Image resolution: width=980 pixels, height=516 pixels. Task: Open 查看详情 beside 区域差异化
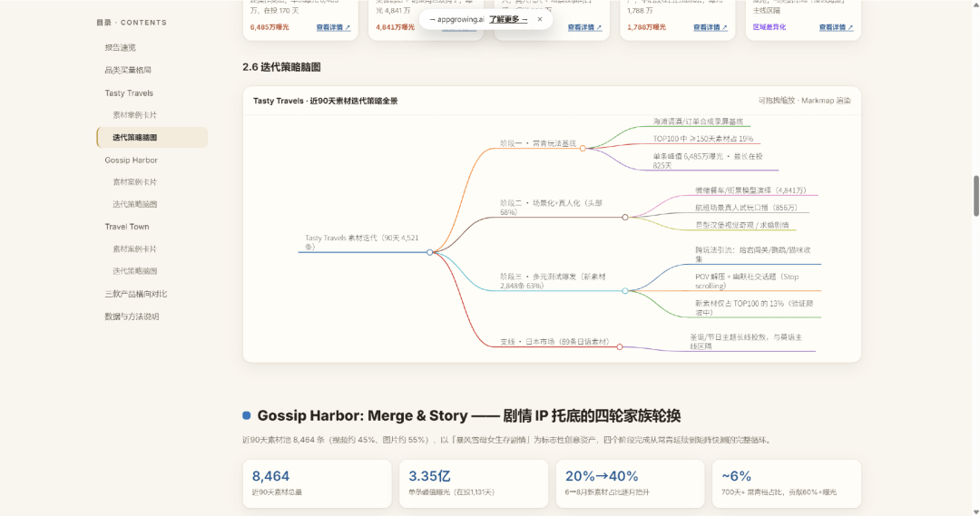pos(836,27)
